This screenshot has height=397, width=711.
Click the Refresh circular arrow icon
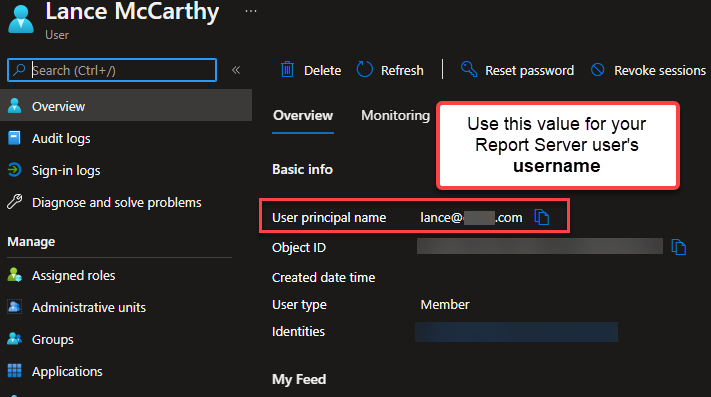pyautogui.click(x=365, y=70)
